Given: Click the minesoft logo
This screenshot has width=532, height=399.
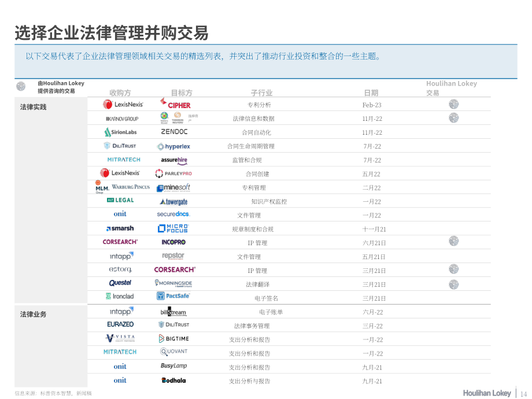Looking at the screenshot, I should point(173,187).
